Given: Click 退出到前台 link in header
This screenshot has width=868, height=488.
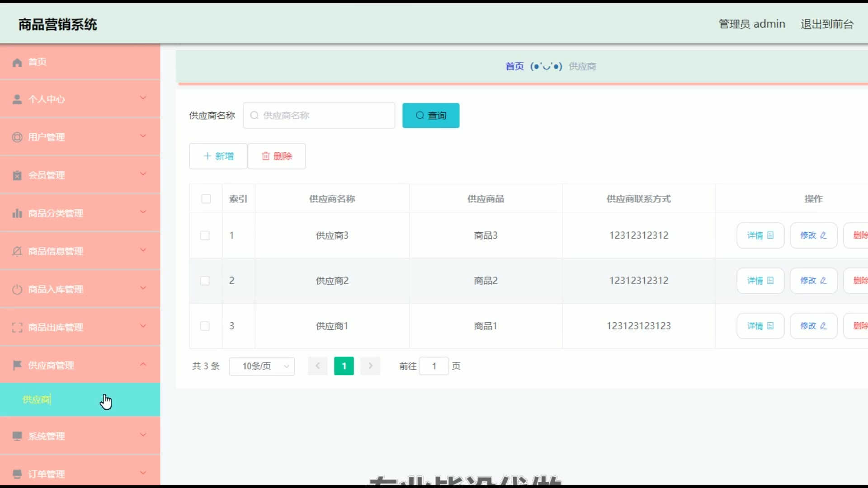Looking at the screenshot, I should point(827,24).
